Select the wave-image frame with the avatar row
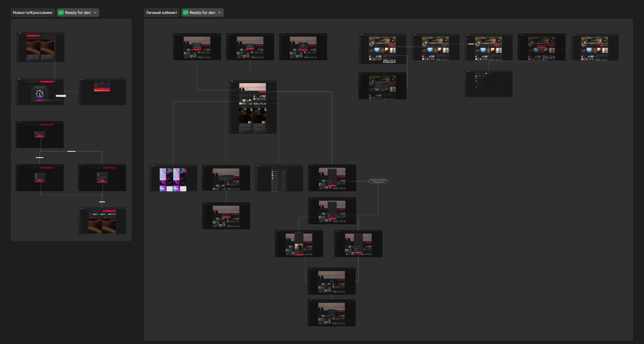This screenshot has width=644, height=344. (x=102, y=221)
